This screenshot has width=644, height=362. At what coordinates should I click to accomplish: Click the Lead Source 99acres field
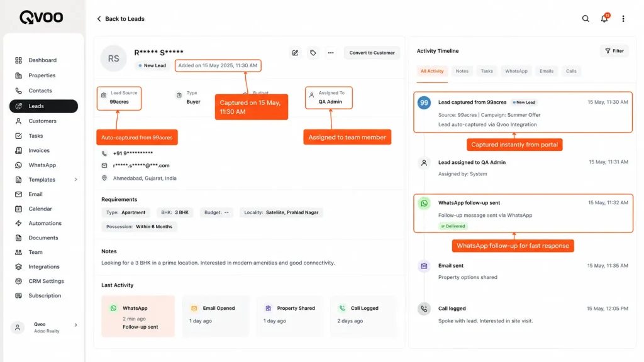pos(119,98)
